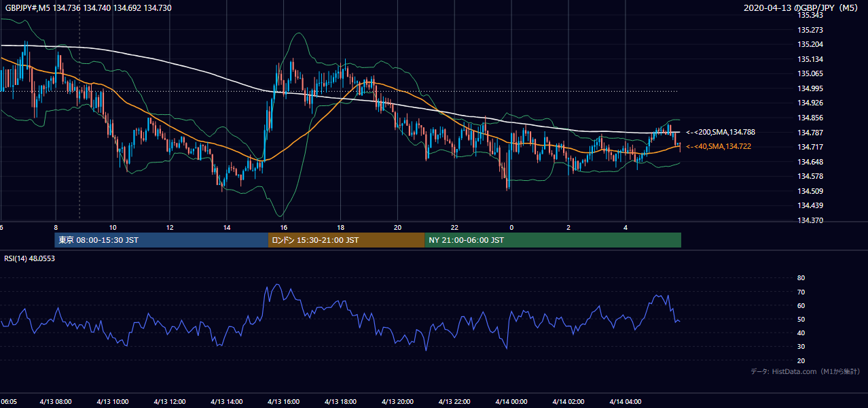Click the 4/14 04:00 time axis label

[x=626, y=402]
